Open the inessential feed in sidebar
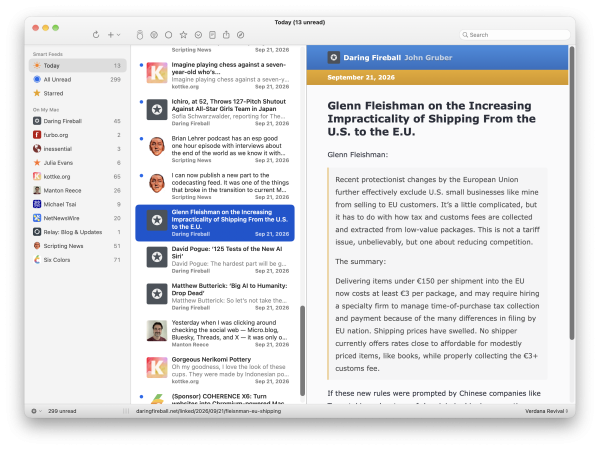Image resolution: width=600 pixels, height=450 pixels. coord(78,148)
